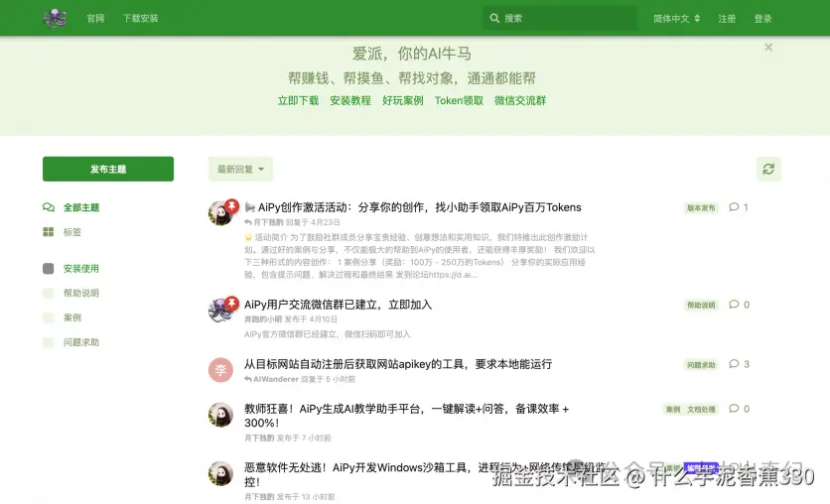Click the 活动简介 post excerpt text

click(420, 256)
